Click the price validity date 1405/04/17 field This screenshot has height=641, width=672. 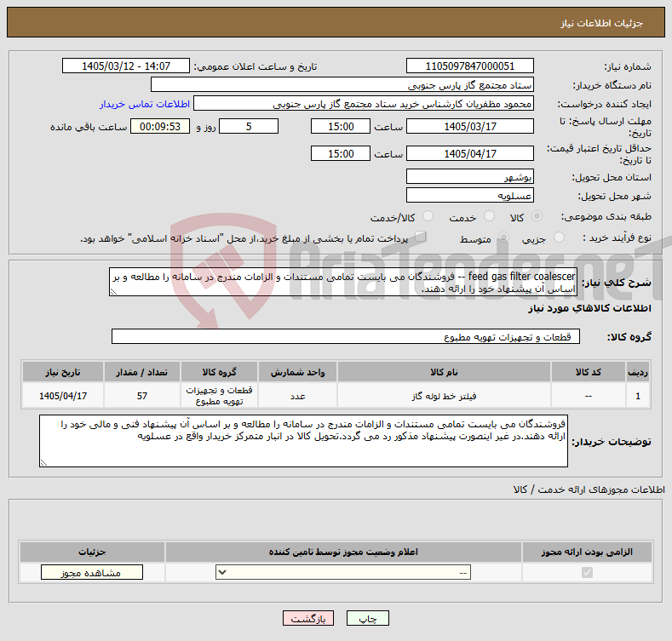click(x=469, y=153)
